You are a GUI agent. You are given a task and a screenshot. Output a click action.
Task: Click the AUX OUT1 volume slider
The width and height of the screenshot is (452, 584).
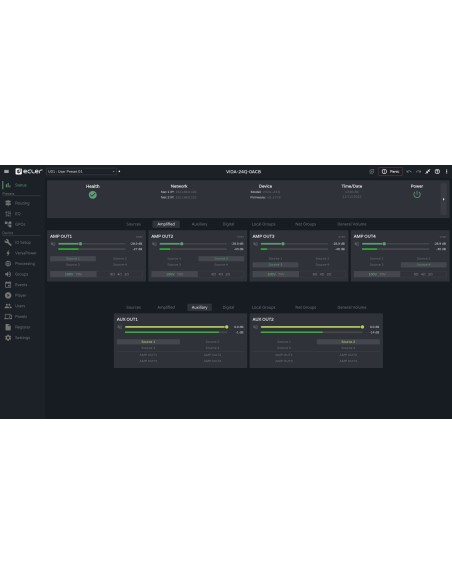pos(176,327)
